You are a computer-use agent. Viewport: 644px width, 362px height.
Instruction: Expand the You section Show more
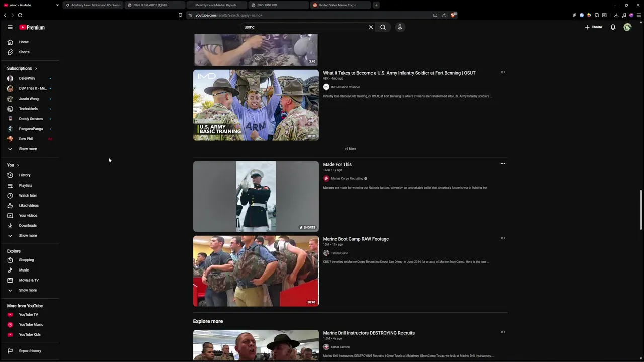click(28, 236)
